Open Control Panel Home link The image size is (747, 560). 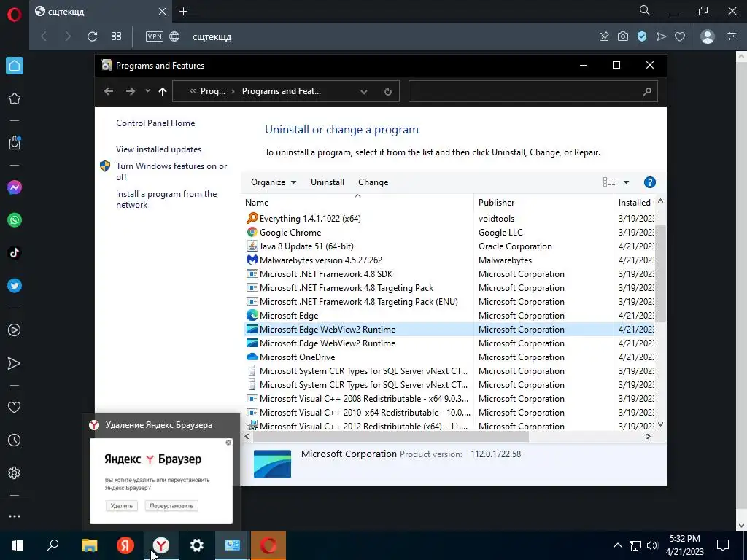pos(155,122)
